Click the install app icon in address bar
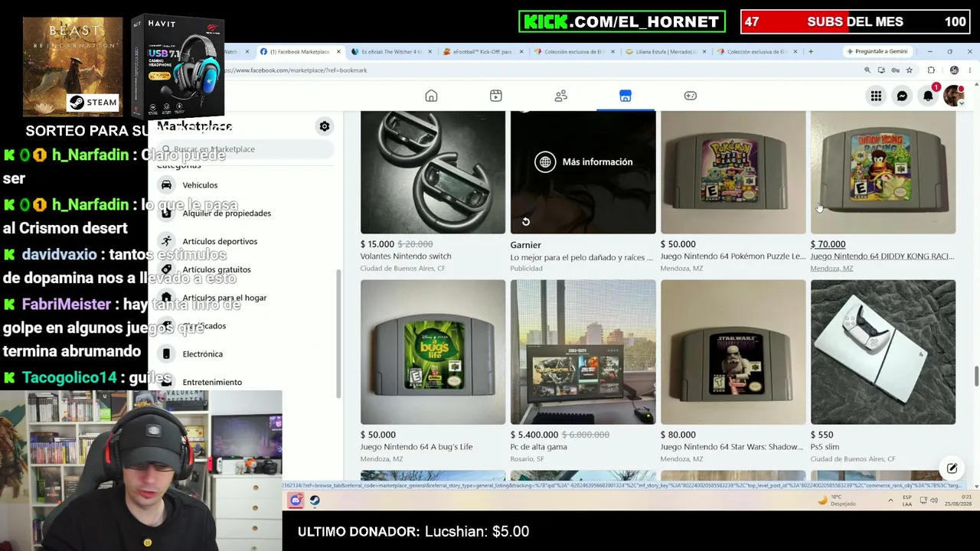The width and height of the screenshot is (980, 551). click(x=881, y=70)
